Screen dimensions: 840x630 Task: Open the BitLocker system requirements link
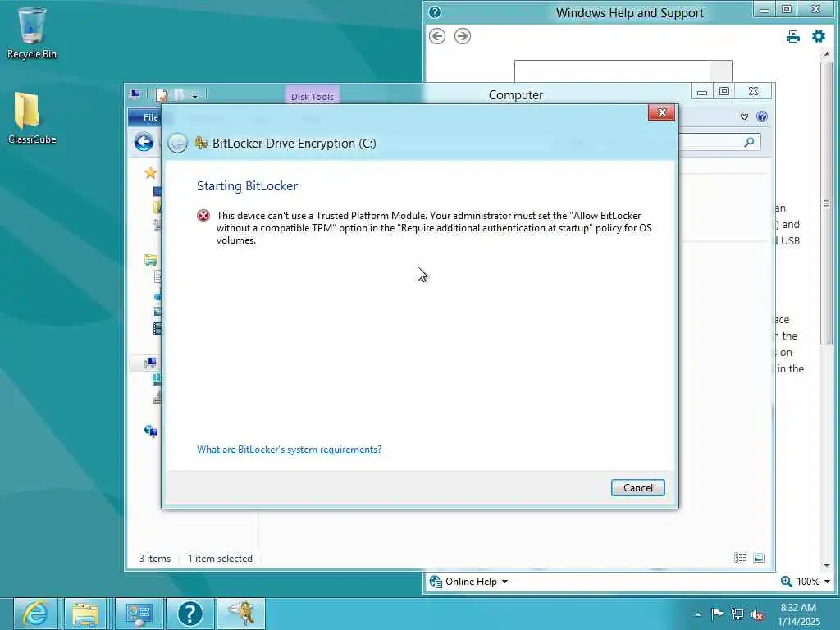pos(289,449)
